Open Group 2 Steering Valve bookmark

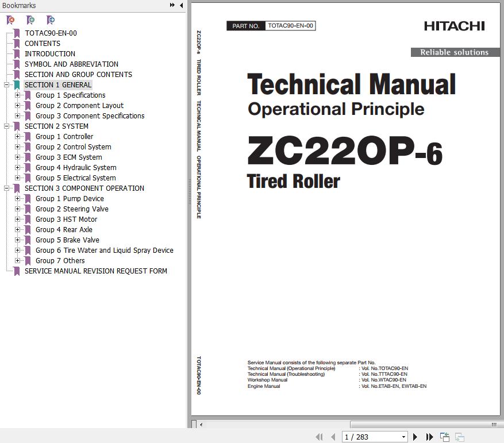click(72, 209)
